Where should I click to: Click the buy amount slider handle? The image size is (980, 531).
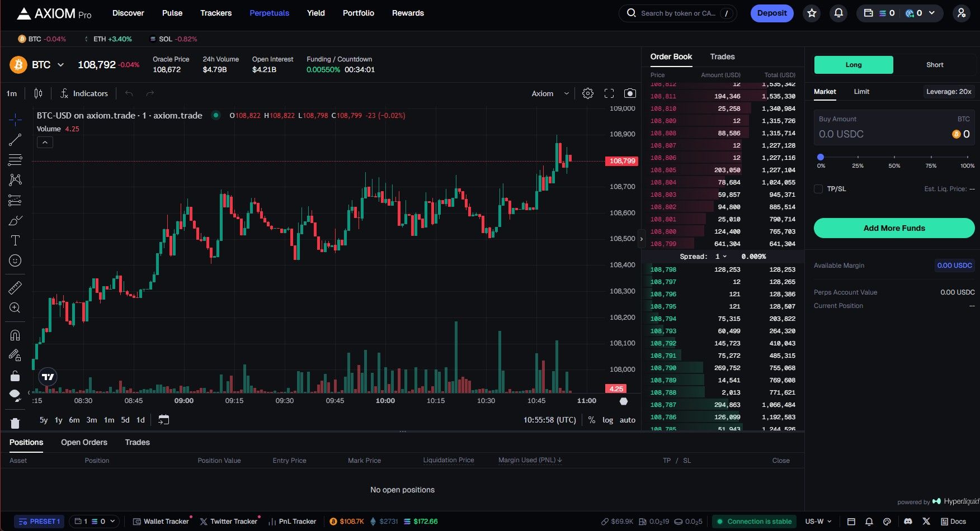(x=821, y=157)
